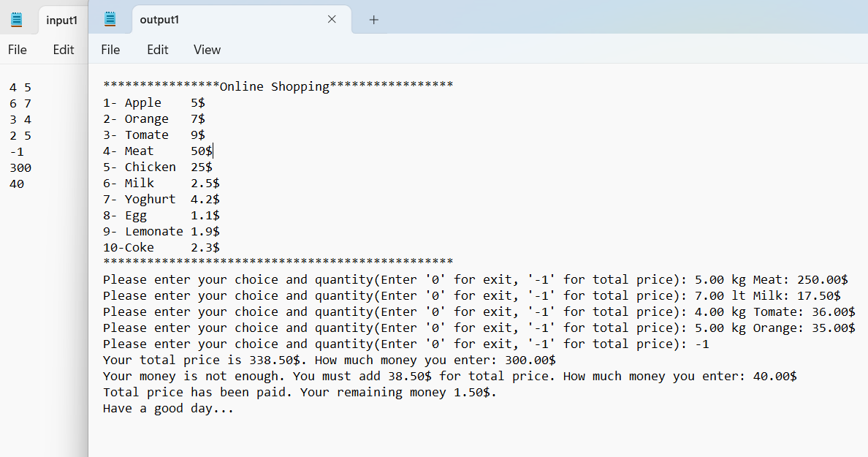Viewport: 868px width, 457px height.
Task: Switch to the input1 tab
Action: (x=62, y=20)
